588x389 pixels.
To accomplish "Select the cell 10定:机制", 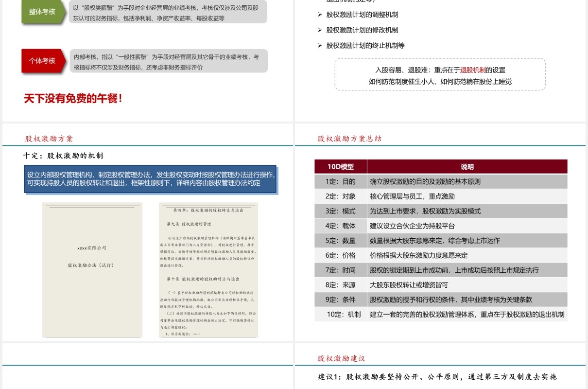I will (341, 315).
